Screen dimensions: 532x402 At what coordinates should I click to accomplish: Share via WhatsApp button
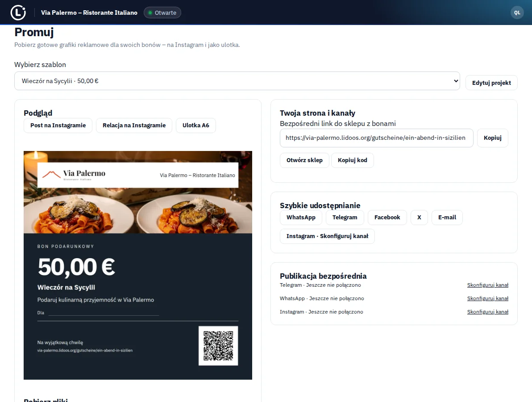(x=301, y=217)
